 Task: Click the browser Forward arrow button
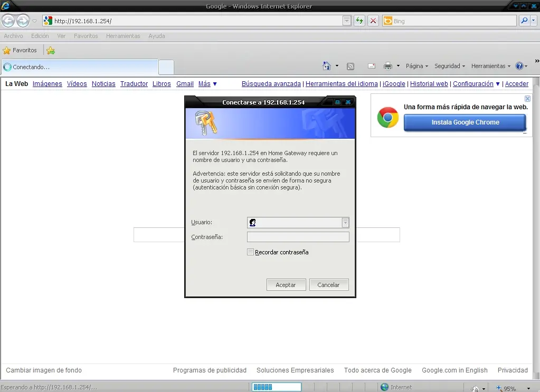click(x=23, y=21)
